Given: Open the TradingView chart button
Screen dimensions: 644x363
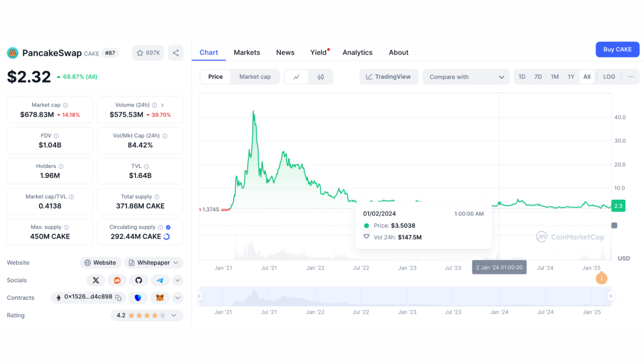Looking at the screenshot, I should click(x=388, y=77).
